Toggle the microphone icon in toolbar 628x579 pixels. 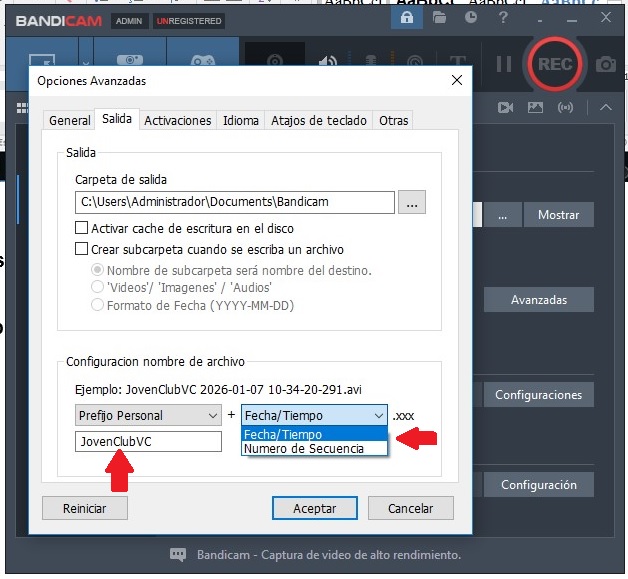pos(371,61)
